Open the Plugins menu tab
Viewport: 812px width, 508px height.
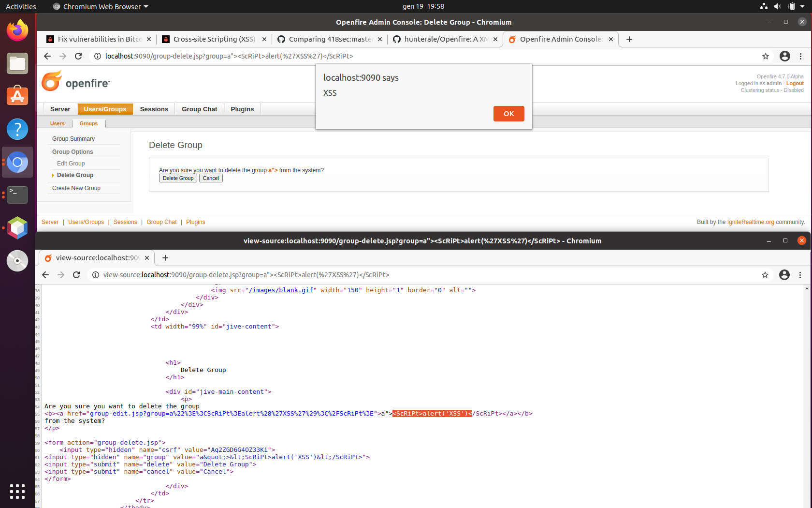coord(243,109)
